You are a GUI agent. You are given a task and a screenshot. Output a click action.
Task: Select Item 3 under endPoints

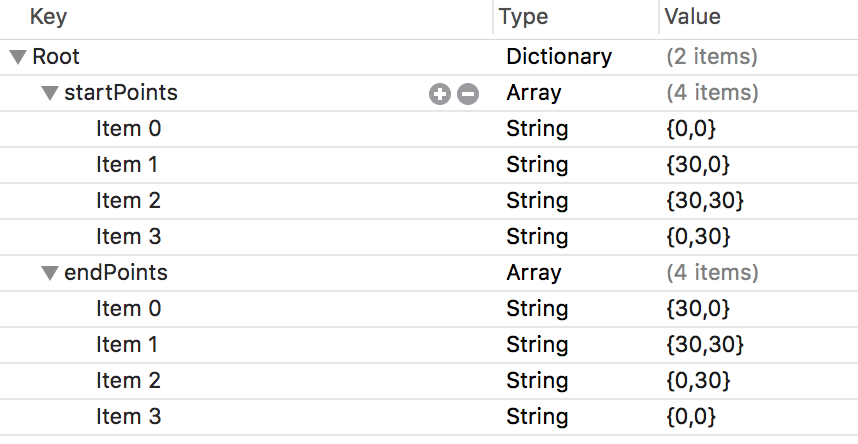(128, 416)
